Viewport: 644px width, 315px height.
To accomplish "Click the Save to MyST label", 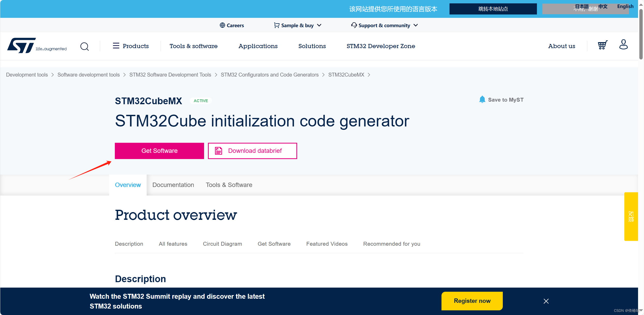I will 506,100.
